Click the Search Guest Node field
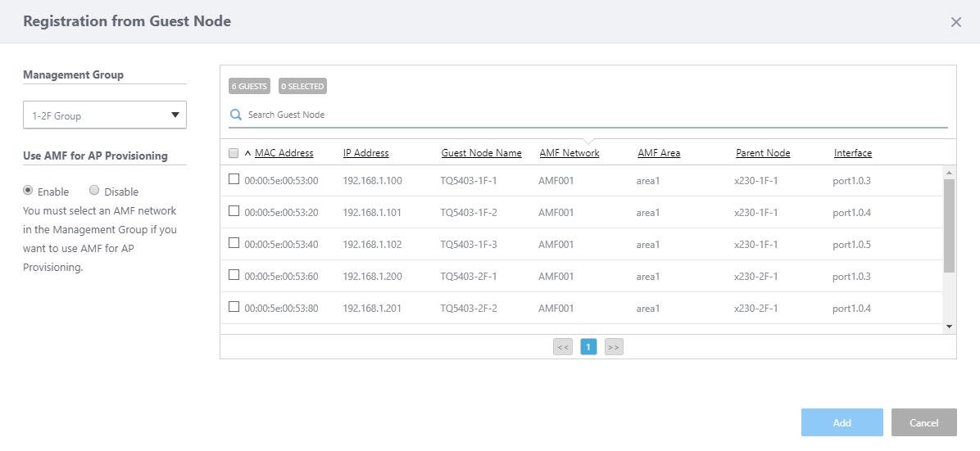Viewport: 980px width, 451px height. pos(588,115)
